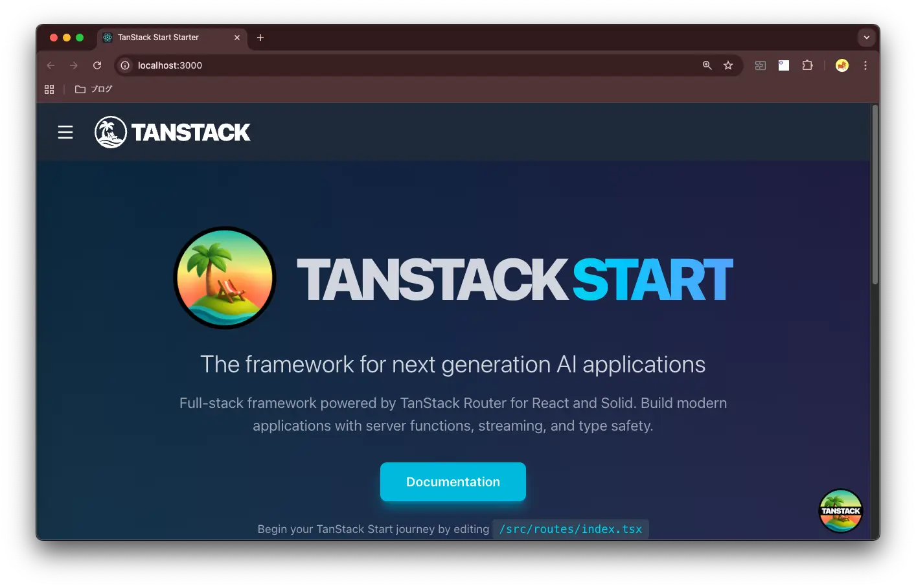916x588 pixels.
Task: Click the page vertical scrollbar thumb
Action: 875,194
